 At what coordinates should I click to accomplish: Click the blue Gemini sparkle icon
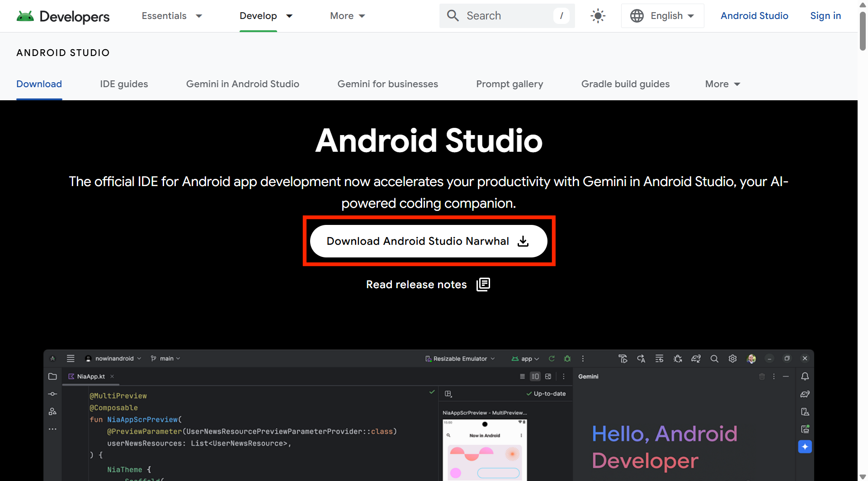click(805, 447)
